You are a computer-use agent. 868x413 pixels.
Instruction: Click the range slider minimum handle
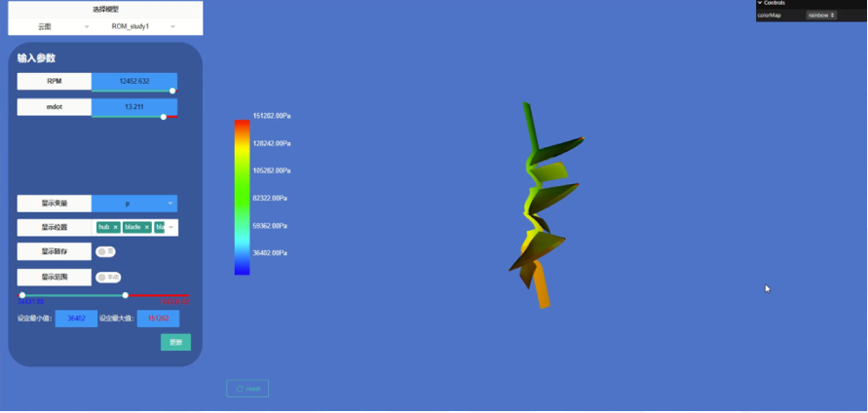22,295
